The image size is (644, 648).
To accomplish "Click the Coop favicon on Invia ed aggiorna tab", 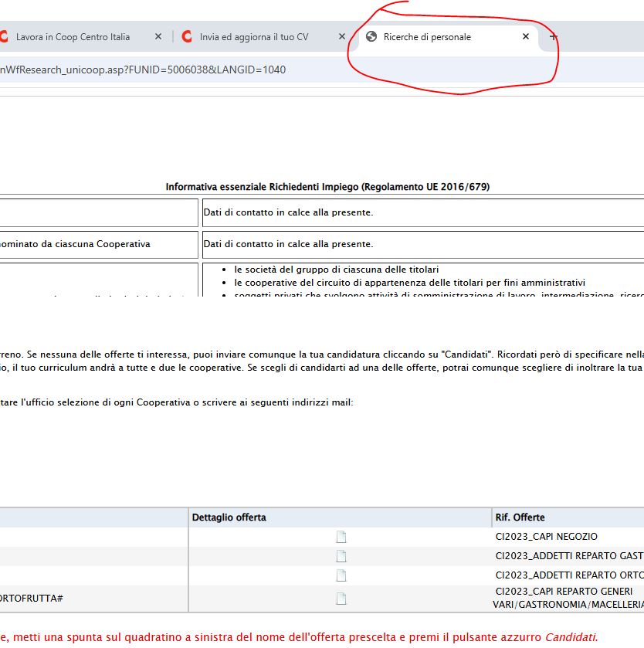I will (x=187, y=36).
